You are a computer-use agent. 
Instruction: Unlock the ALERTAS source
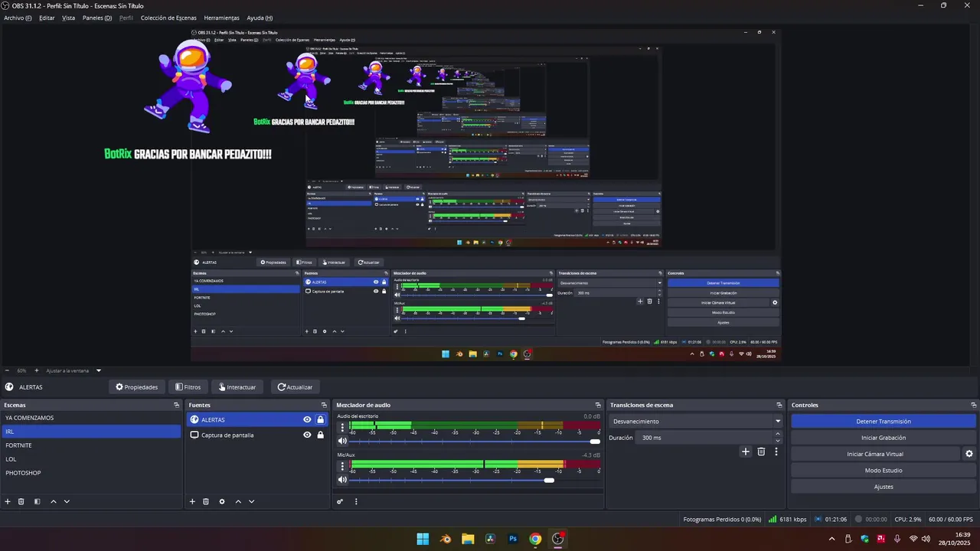point(320,419)
